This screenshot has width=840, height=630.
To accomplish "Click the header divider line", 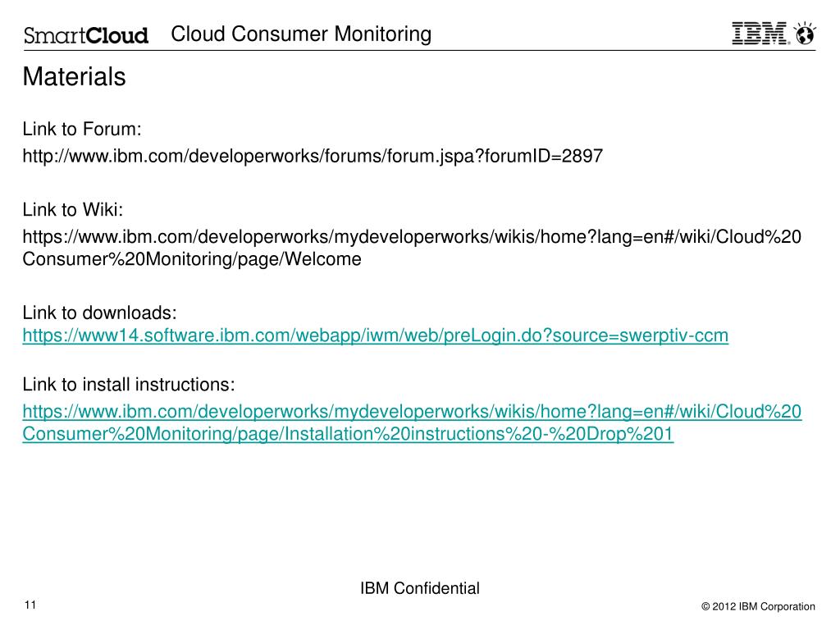I will coord(419,51).
